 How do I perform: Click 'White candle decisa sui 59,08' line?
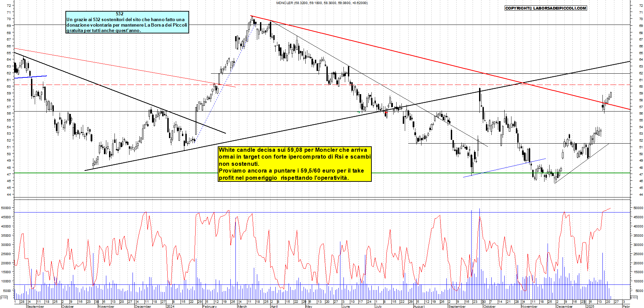(293, 150)
